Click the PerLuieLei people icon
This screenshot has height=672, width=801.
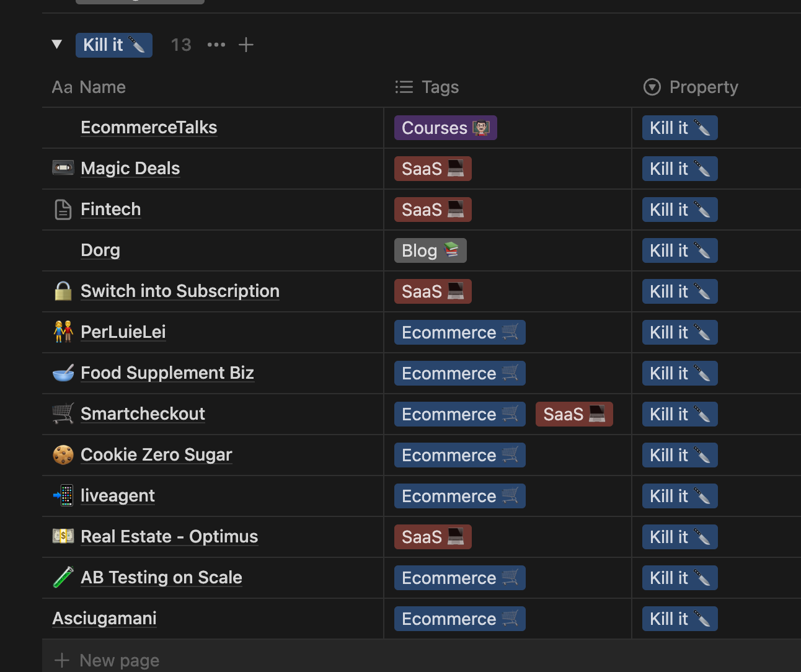click(63, 332)
